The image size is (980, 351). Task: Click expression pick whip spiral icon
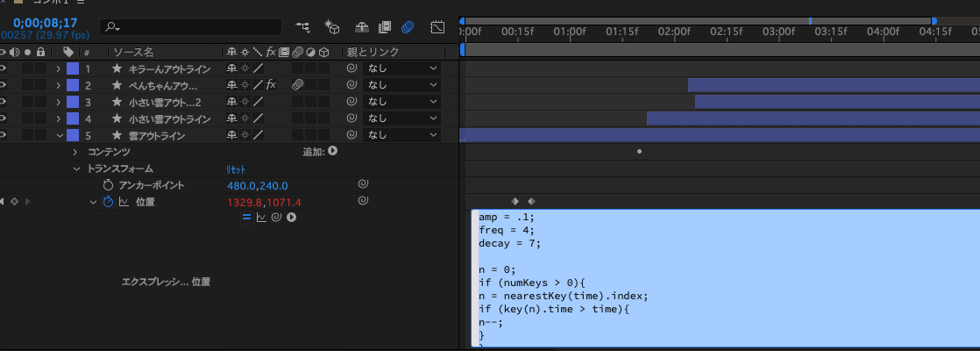tap(275, 217)
